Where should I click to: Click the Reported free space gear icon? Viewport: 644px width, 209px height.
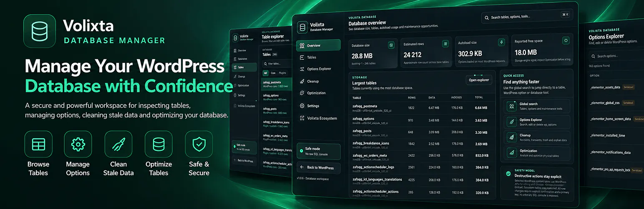[x=566, y=41]
